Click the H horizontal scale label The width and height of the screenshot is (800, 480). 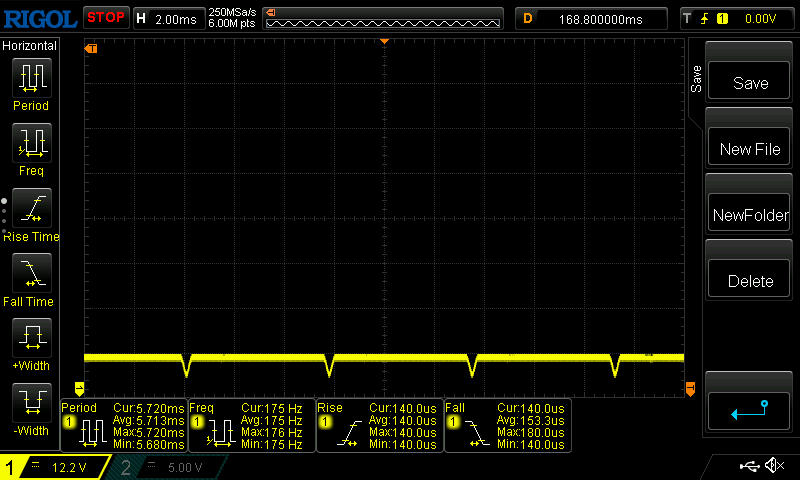point(141,19)
